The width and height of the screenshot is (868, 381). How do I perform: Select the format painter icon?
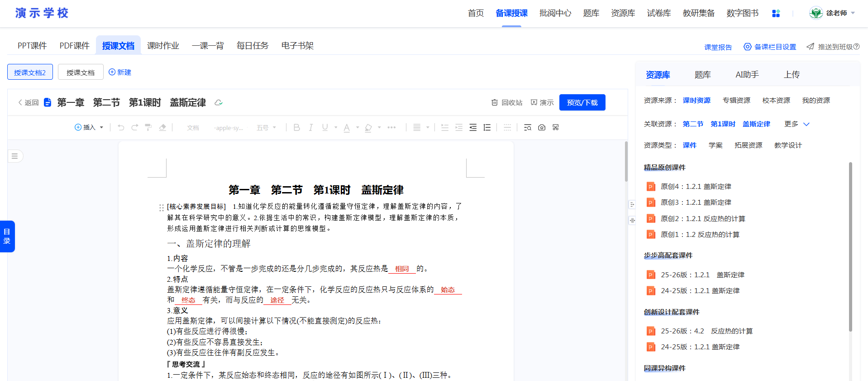tap(148, 127)
